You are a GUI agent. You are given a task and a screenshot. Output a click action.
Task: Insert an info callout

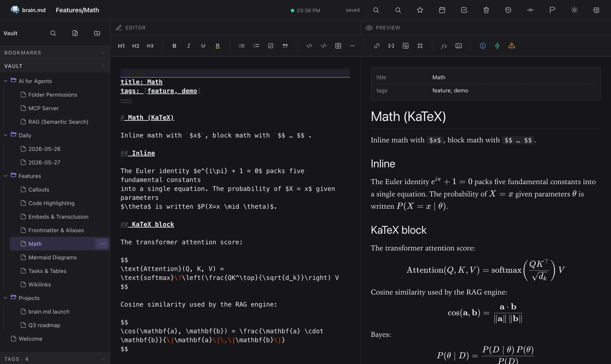coord(483,46)
